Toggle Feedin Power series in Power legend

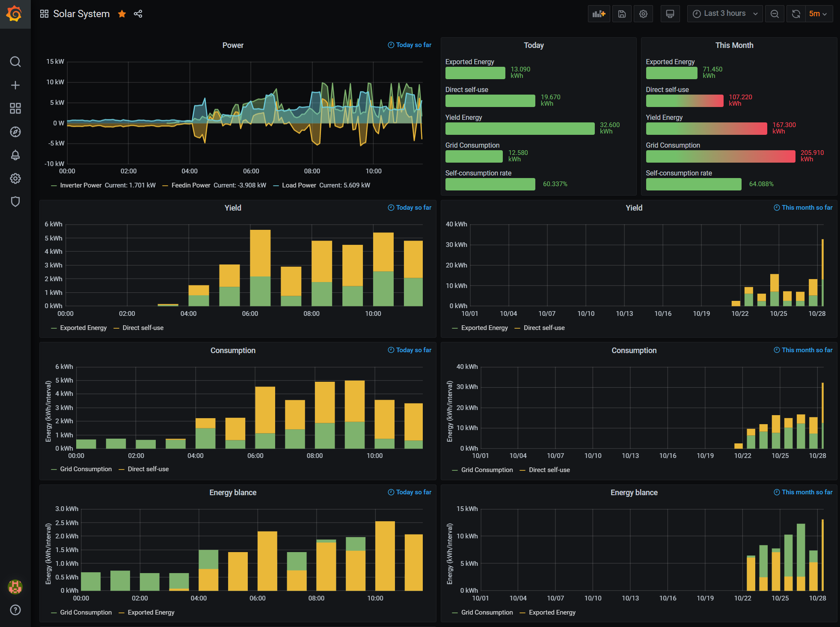(x=190, y=185)
